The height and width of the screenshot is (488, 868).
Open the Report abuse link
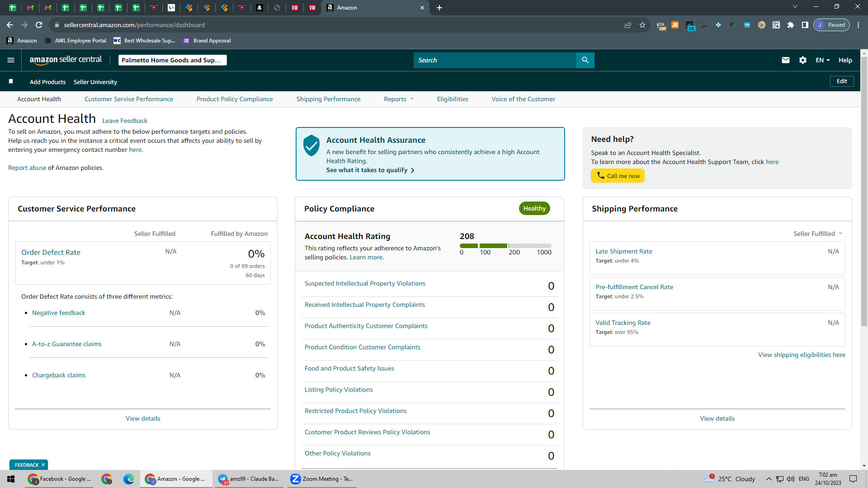[x=27, y=168]
